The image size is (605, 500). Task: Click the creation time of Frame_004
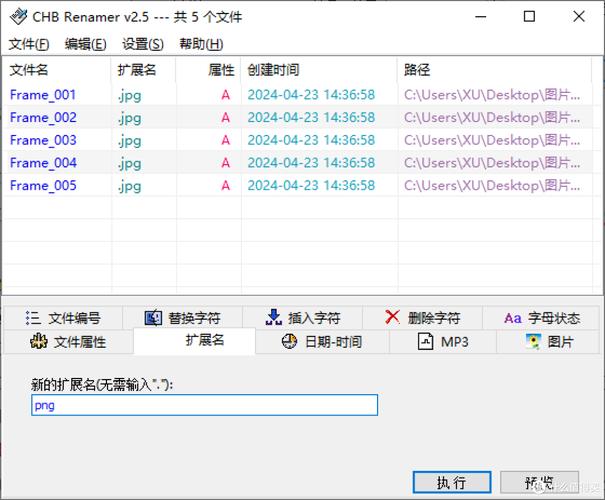pos(311,163)
